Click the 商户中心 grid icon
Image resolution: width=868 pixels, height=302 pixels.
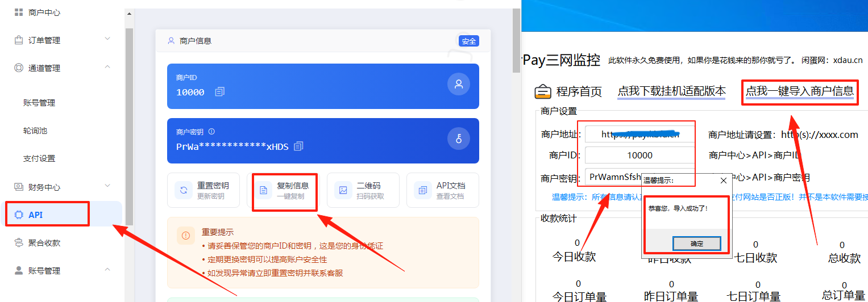[19, 12]
